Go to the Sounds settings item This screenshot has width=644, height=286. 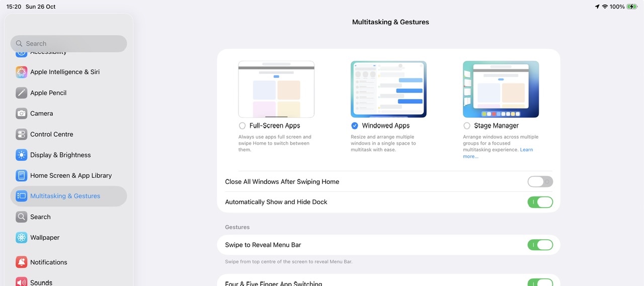coord(41,282)
